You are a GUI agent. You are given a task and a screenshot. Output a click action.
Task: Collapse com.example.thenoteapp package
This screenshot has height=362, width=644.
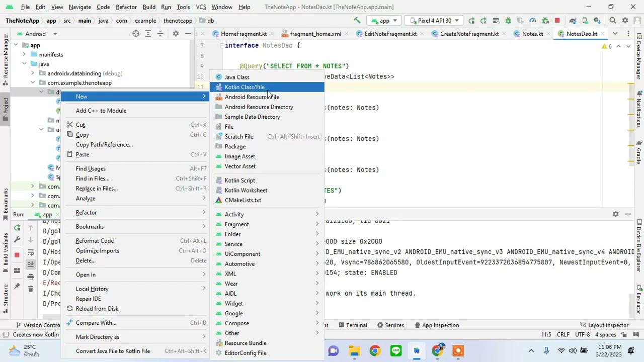coord(33,83)
